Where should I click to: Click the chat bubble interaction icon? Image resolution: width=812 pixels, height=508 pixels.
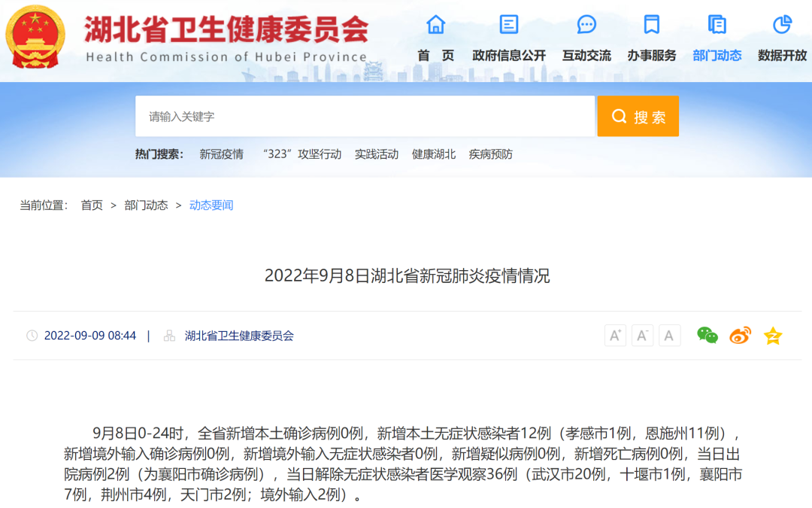coord(586,25)
